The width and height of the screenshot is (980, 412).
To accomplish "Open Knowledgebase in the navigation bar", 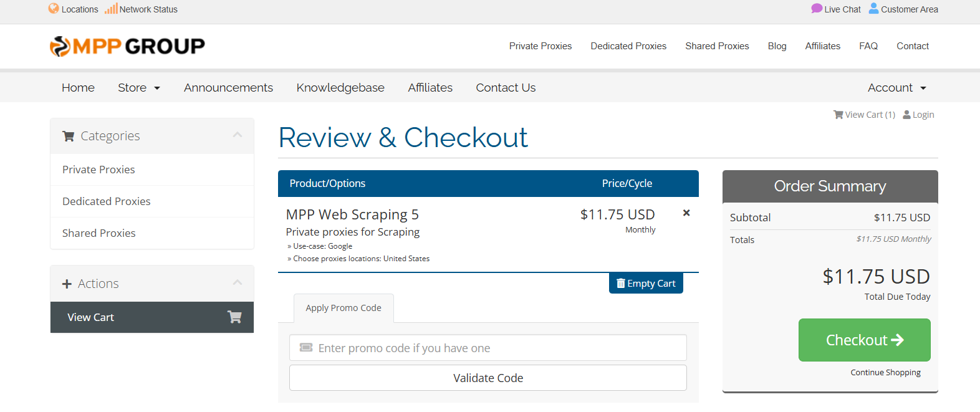I will tap(340, 88).
